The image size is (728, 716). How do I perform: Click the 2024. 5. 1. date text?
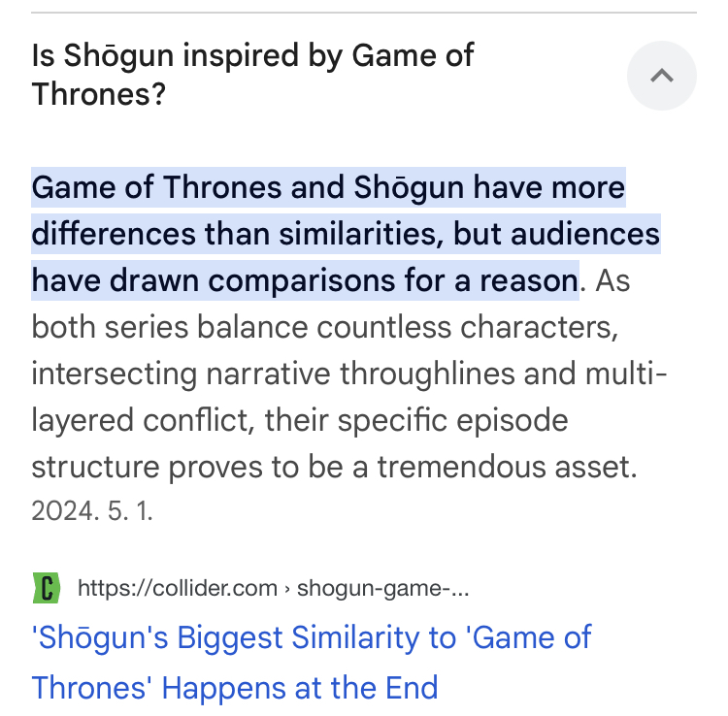[x=92, y=511]
